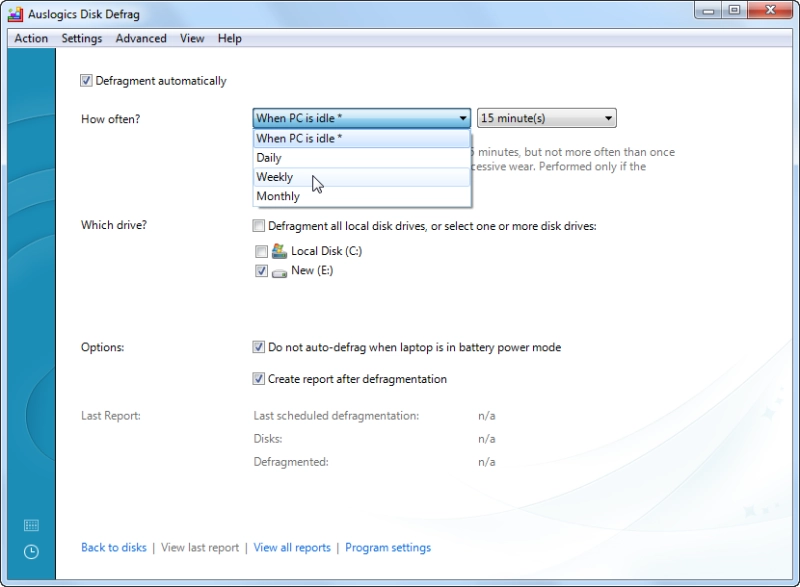
Task: Click the Disks: label
Action: pos(268,439)
